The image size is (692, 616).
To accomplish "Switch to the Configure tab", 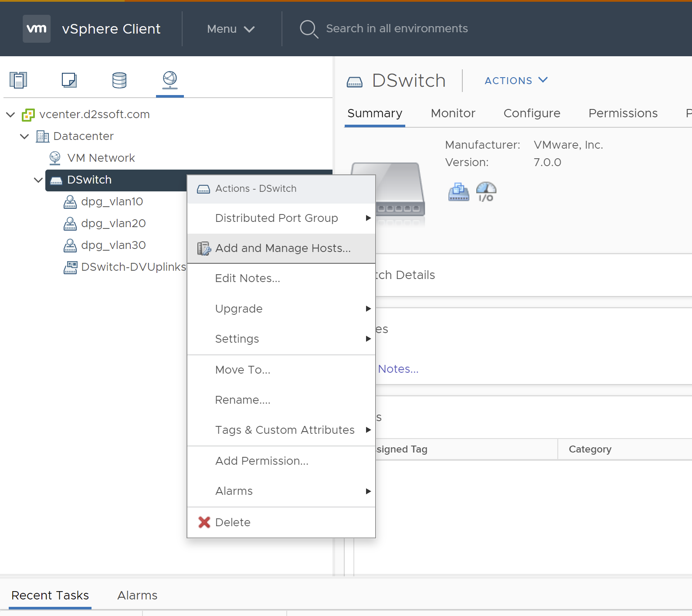I will point(532,113).
